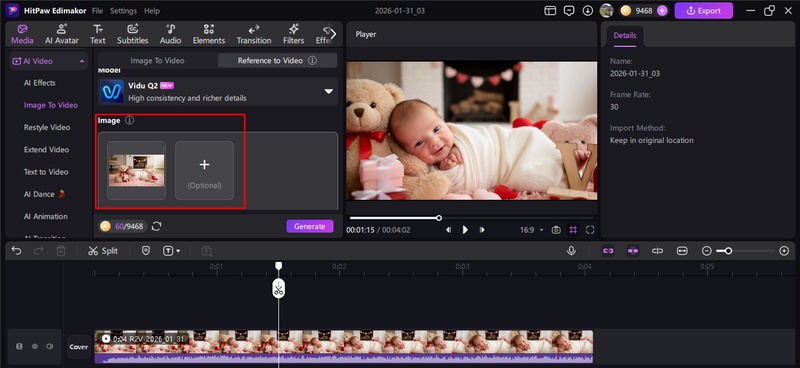Select Image To Video in the sidebar

(x=51, y=105)
